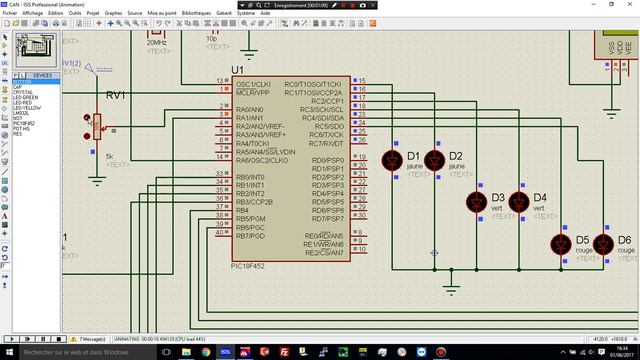640x360 pixels.
Task: Zoom to view entire sheet
Action: tap(136, 24)
